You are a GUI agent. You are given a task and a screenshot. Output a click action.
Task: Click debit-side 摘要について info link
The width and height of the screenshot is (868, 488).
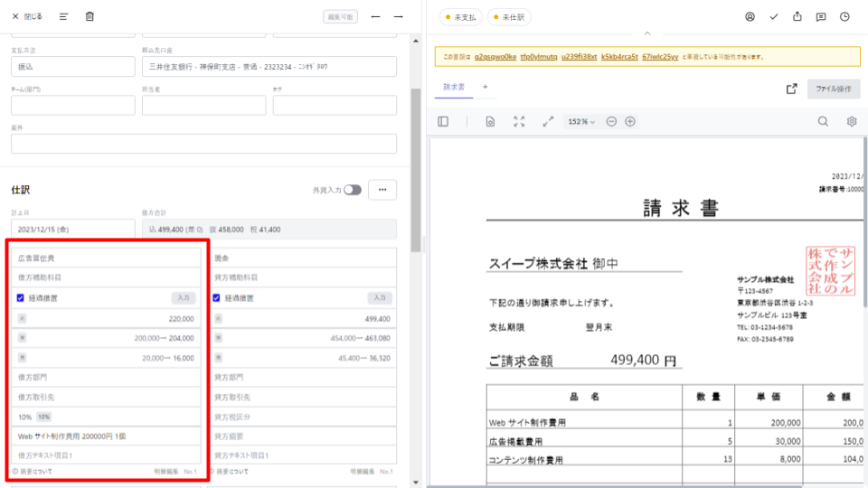click(33, 472)
